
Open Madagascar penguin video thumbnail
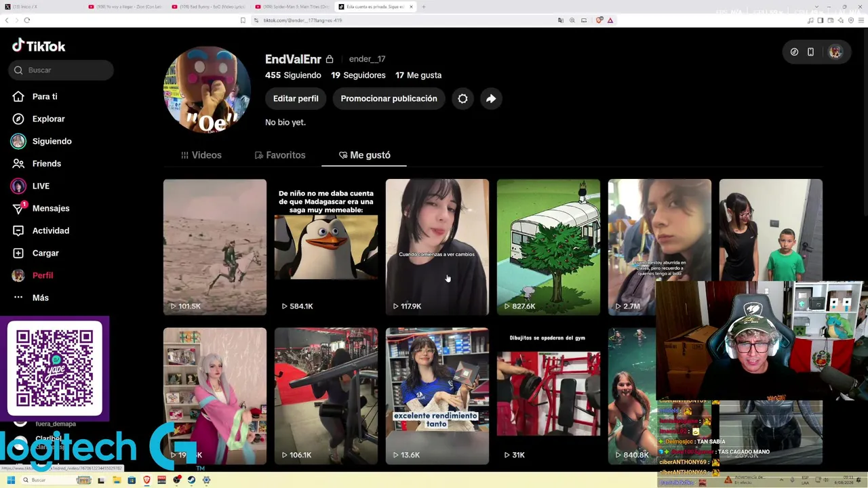pyautogui.click(x=326, y=247)
